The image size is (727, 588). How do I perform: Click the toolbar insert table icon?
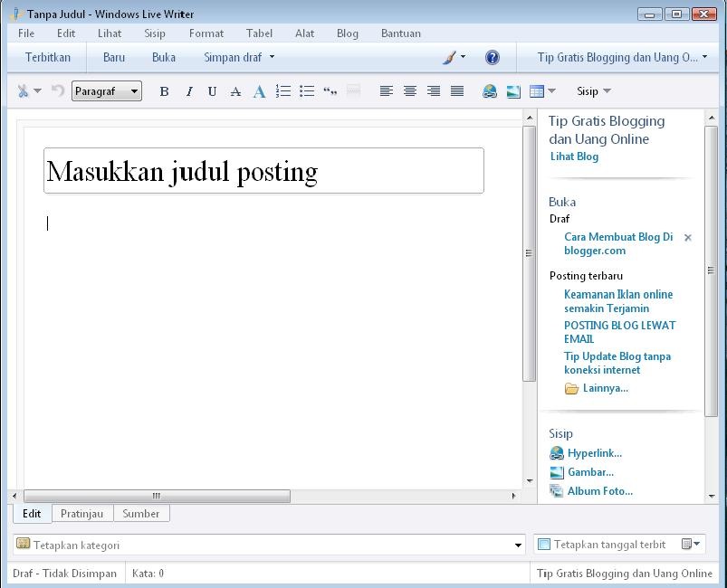pos(537,91)
